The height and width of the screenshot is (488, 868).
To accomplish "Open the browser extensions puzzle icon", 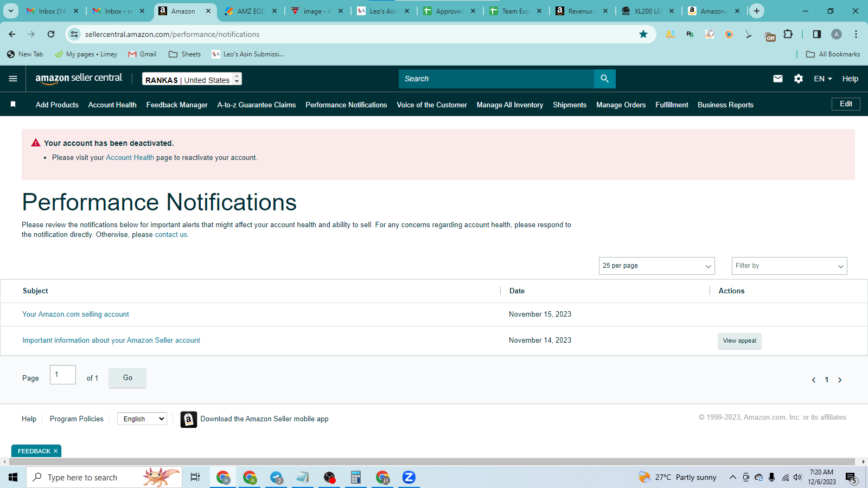I will point(788,34).
